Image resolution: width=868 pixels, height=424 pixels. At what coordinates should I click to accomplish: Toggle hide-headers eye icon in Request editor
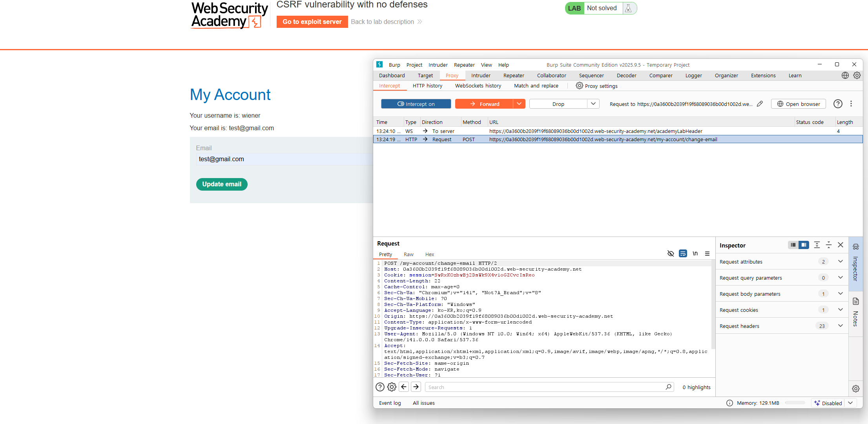point(671,254)
